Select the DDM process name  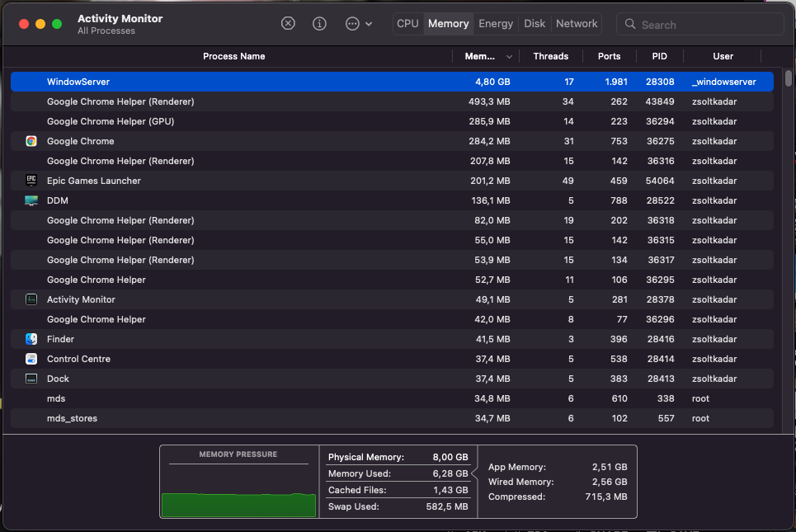coord(58,200)
